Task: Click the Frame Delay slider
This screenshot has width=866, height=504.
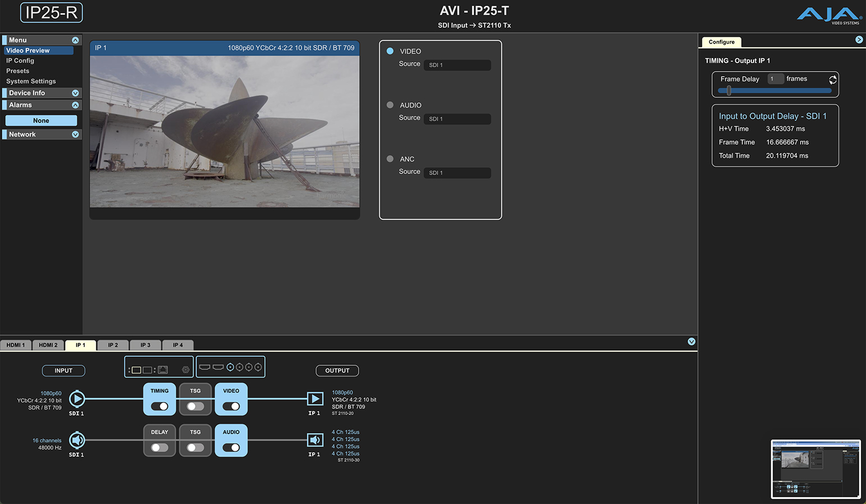Action: click(774, 91)
